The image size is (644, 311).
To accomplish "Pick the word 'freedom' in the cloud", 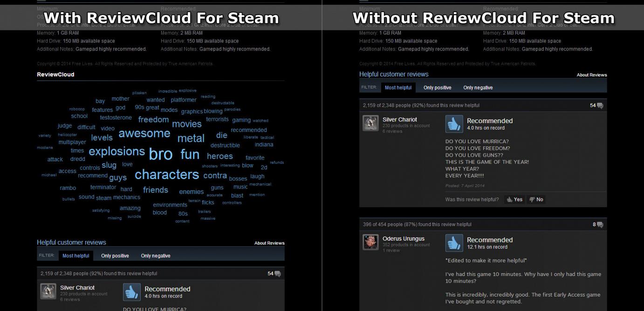I will pyautogui.click(x=153, y=120).
